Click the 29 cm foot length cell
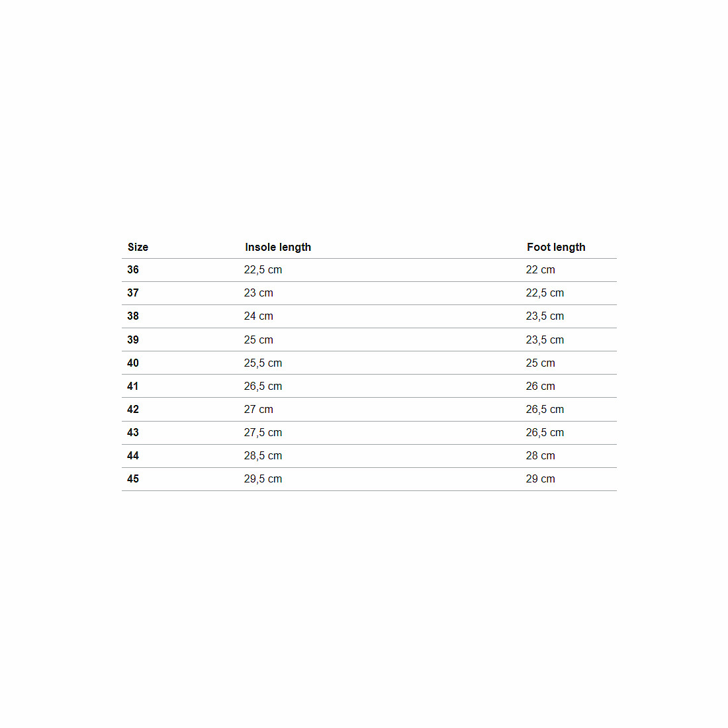 [541, 479]
